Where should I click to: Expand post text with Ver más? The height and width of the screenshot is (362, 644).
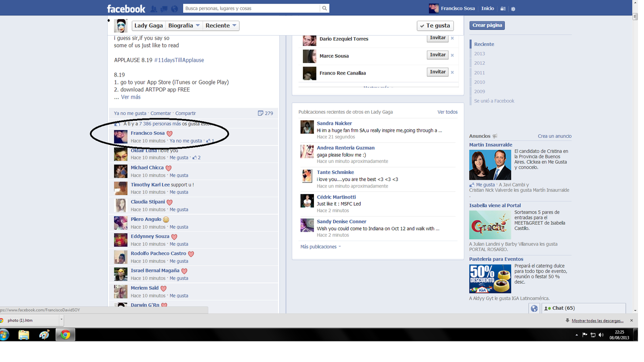pos(131,97)
